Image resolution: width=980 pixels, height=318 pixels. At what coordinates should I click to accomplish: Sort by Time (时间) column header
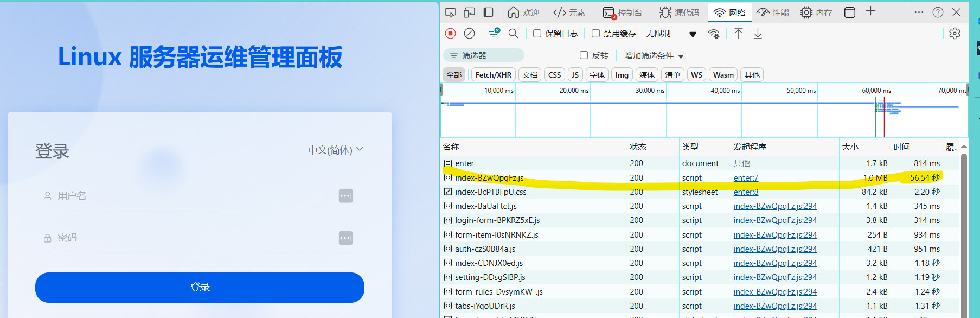click(x=917, y=147)
